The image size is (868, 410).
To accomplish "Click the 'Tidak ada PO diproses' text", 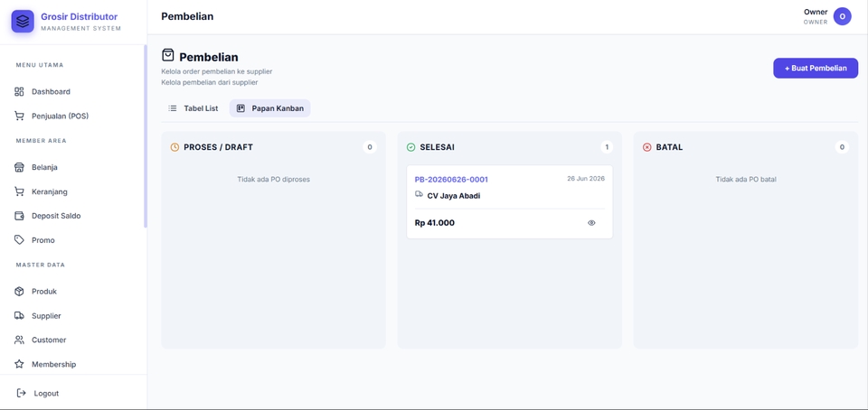I will (x=273, y=179).
